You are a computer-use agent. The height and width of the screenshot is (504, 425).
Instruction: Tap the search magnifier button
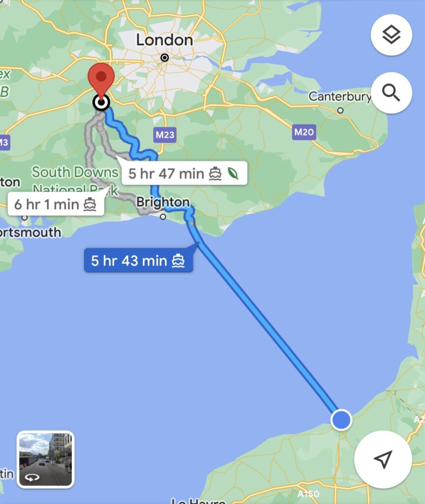coord(391,93)
